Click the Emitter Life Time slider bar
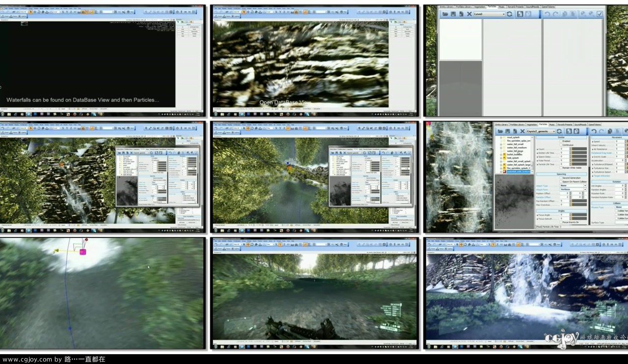Viewport: 628px width, 364px height. tap(579, 153)
